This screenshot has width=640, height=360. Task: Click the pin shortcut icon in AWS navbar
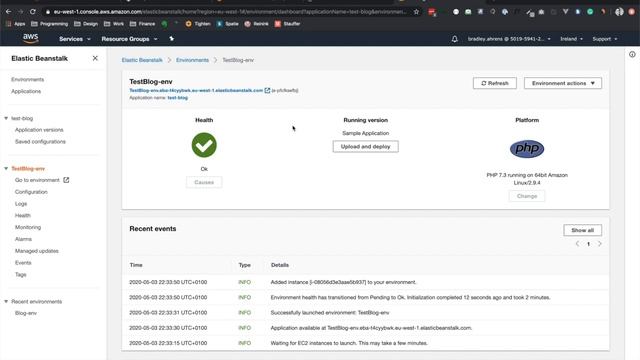pyautogui.click(x=171, y=39)
